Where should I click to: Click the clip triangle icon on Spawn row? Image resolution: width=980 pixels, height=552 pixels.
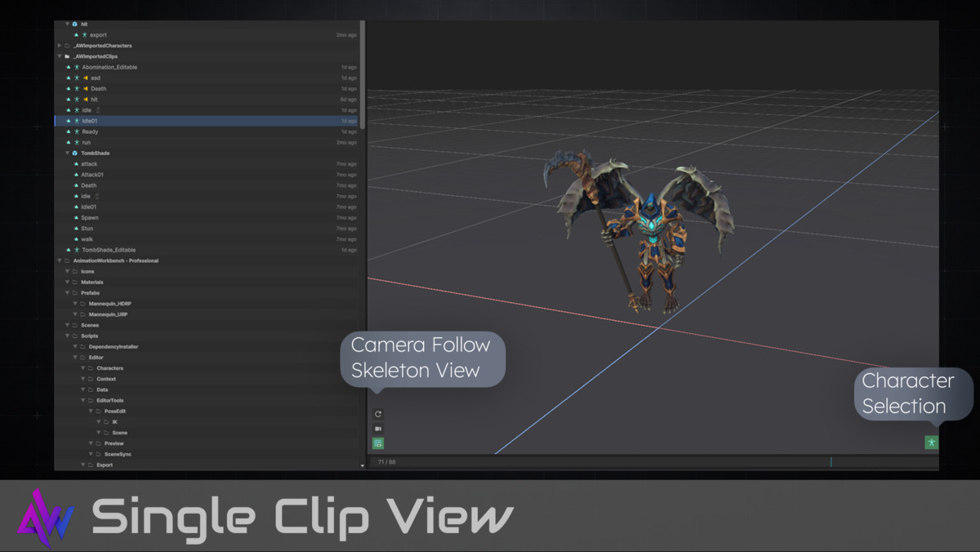[76, 218]
